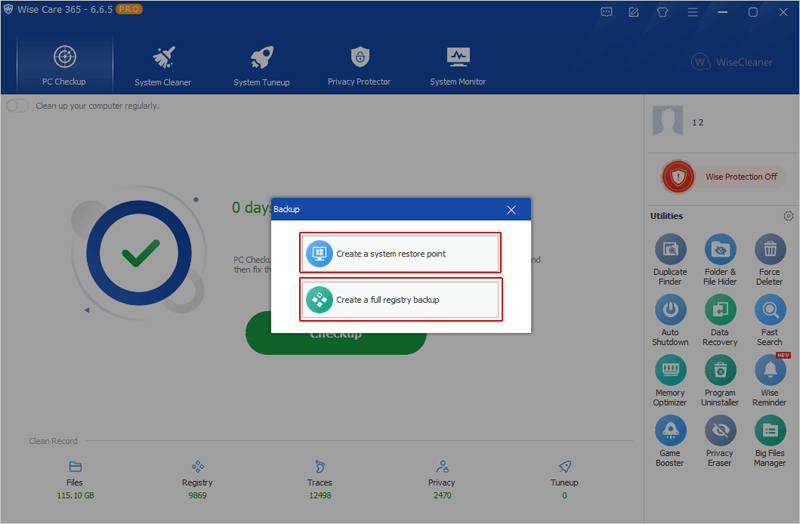Screen dimensions: 800x524
Task: Click the edit note icon in title bar
Action: [634, 12]
